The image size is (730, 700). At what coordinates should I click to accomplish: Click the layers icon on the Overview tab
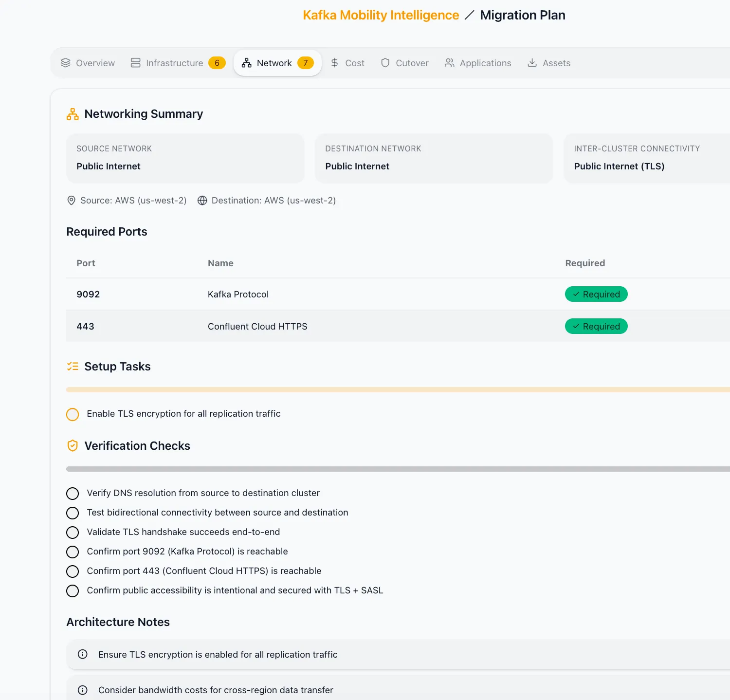point(65,63)
